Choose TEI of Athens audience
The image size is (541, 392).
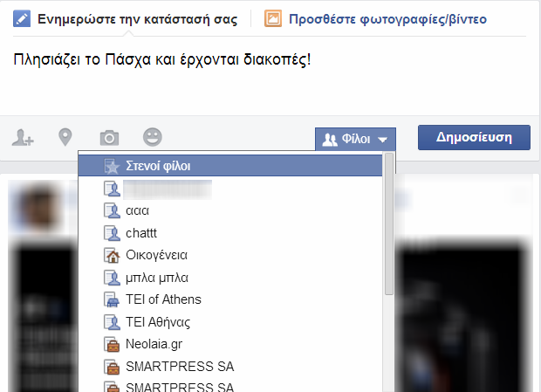tap(162, 299)
